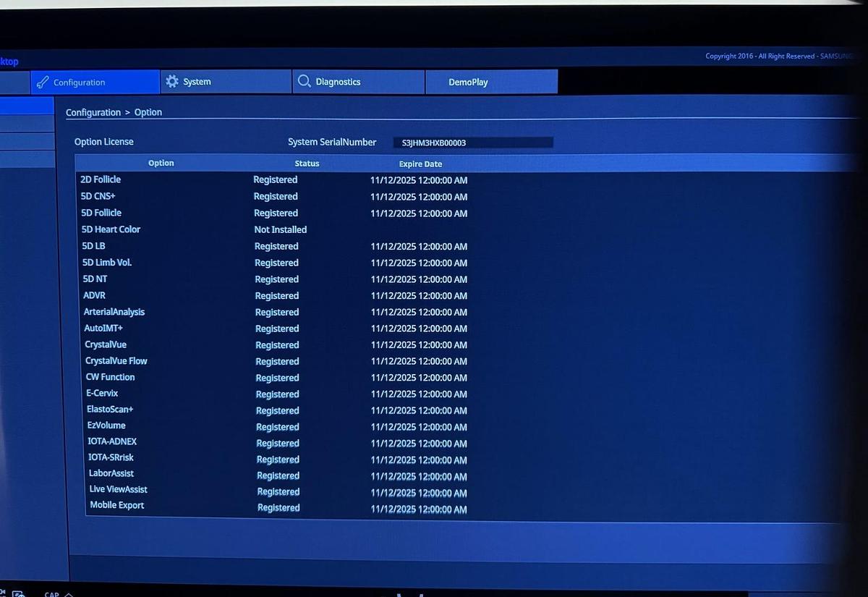Viewport: 868px width, 597px height.
Task: Select the IOTA-ADNEX option
Action: pos(112,441)
